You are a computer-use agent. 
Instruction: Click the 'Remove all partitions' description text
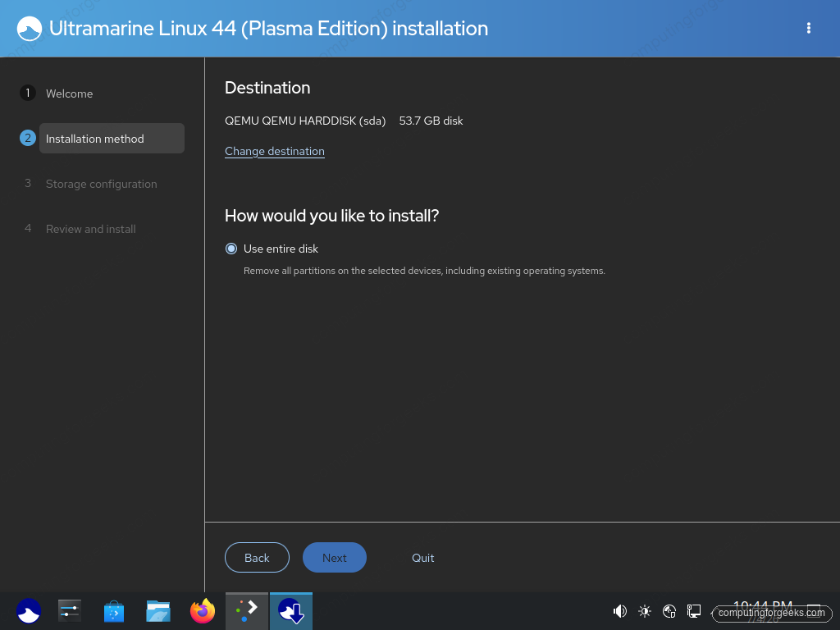424,271
